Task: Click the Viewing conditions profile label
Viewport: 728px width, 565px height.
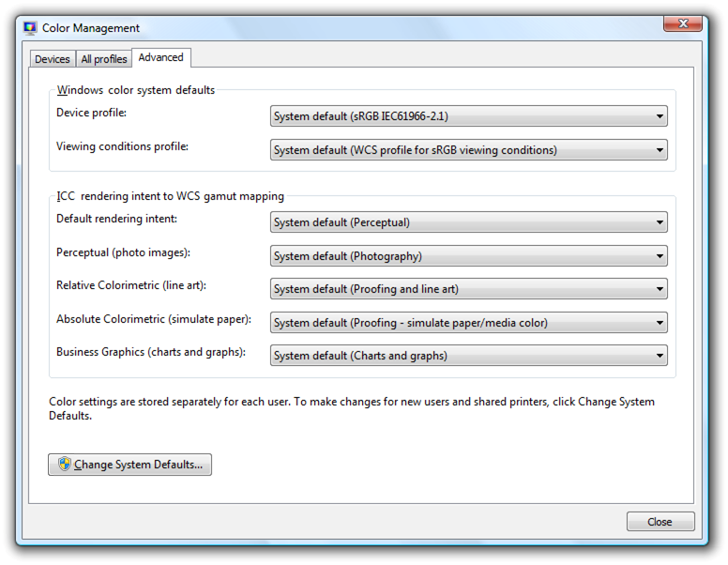Action: pyautogui.click(x=123, y=146)
